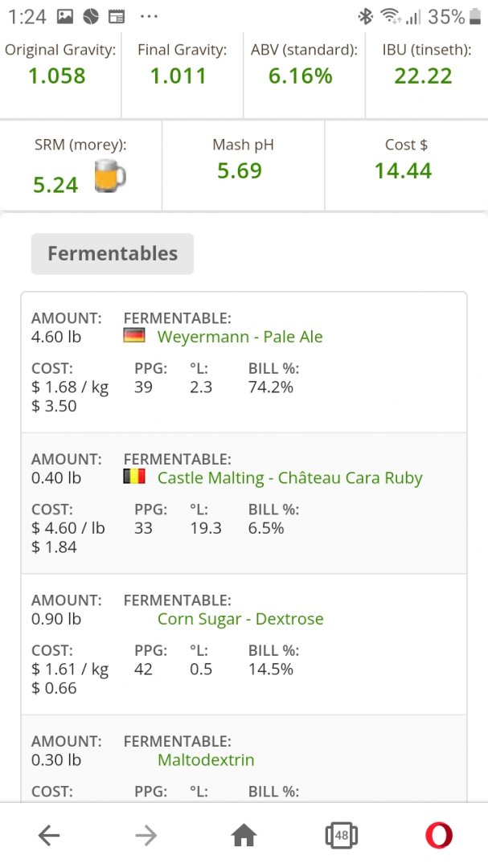Tap the browser back arrow
Viewport: 488px width, 868px height.
point(49,835)
